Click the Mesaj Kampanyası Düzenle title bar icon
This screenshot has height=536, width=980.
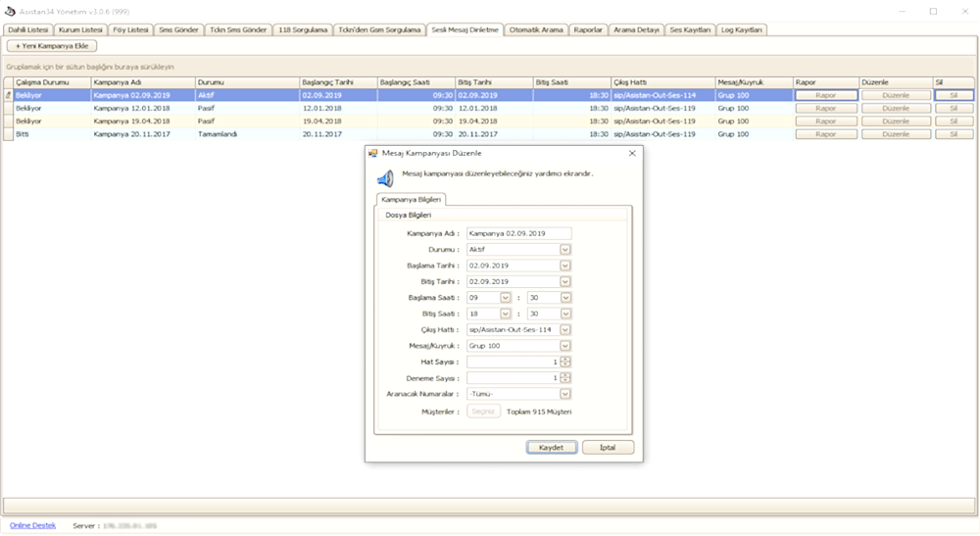(x=372, y=154)
